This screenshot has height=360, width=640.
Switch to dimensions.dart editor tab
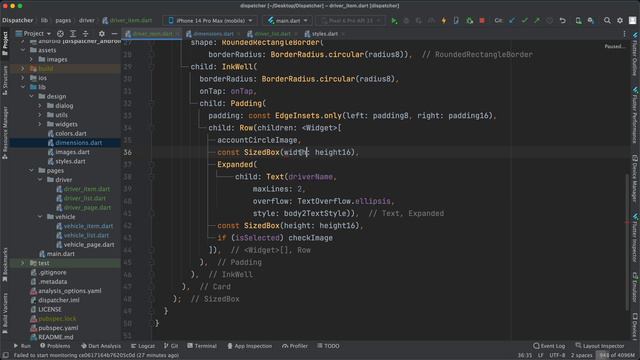tap(213, 34)
